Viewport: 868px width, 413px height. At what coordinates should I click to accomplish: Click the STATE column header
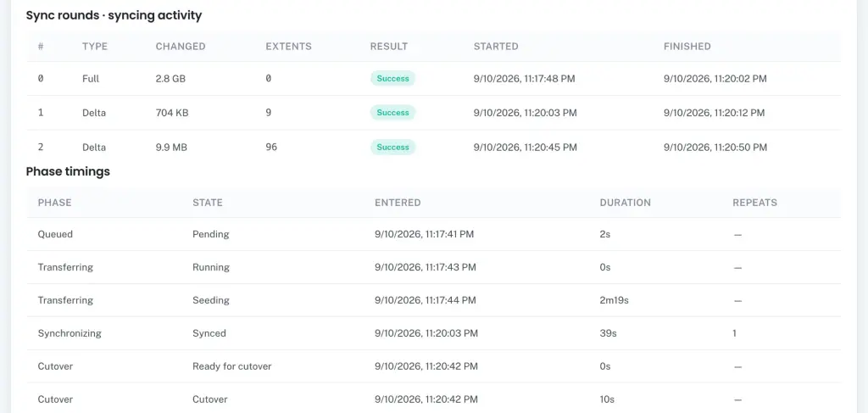click(x=208, y=203)
